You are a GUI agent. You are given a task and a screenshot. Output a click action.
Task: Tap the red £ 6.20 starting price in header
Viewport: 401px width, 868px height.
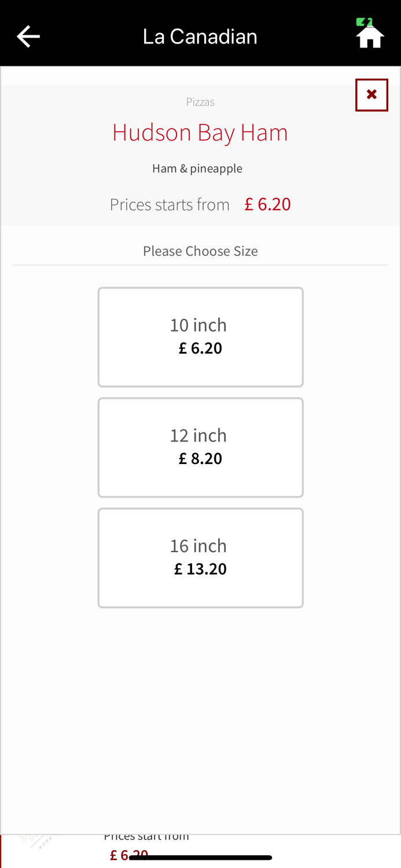tap(267, 204)
